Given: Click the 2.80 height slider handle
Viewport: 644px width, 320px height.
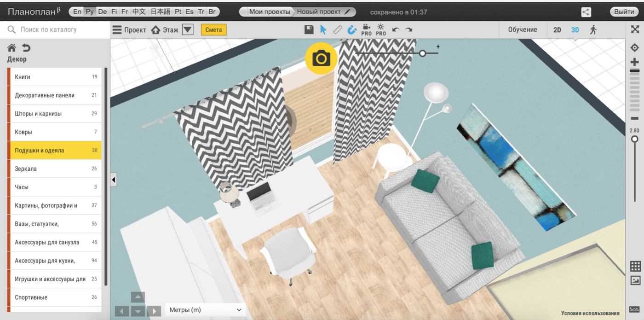Looking at the screenshot, I should 635,139.
